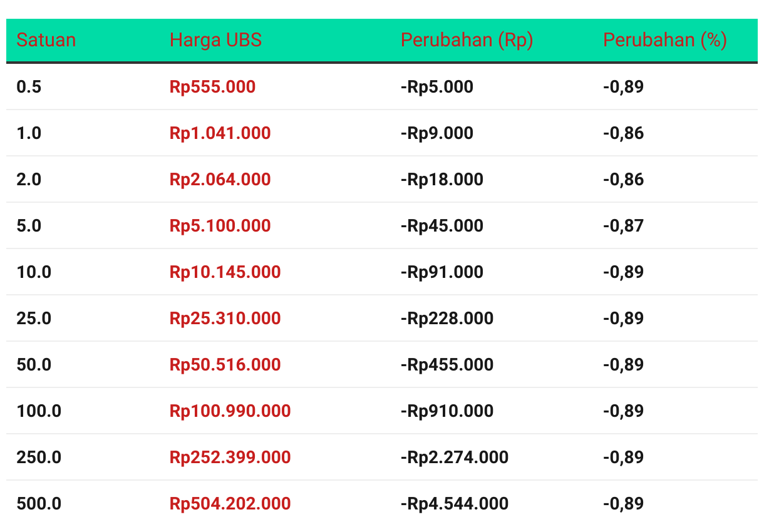Click the Rp25.310.000 price value

point(225,318)
